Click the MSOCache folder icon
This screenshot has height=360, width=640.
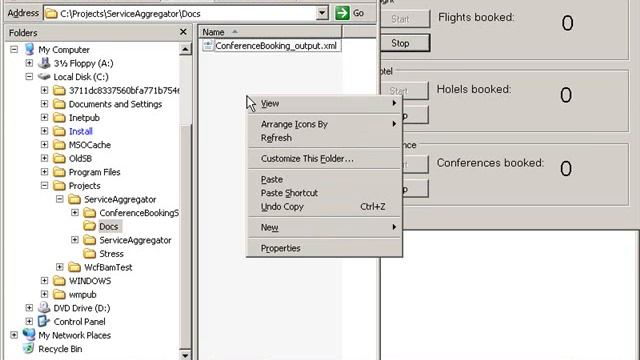click(x=59, y=144)
